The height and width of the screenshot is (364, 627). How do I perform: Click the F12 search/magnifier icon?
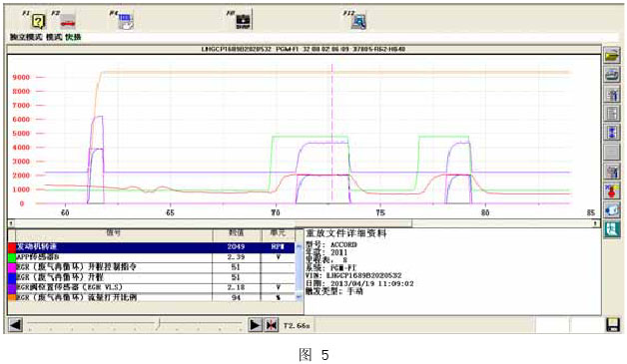point(358,21)
